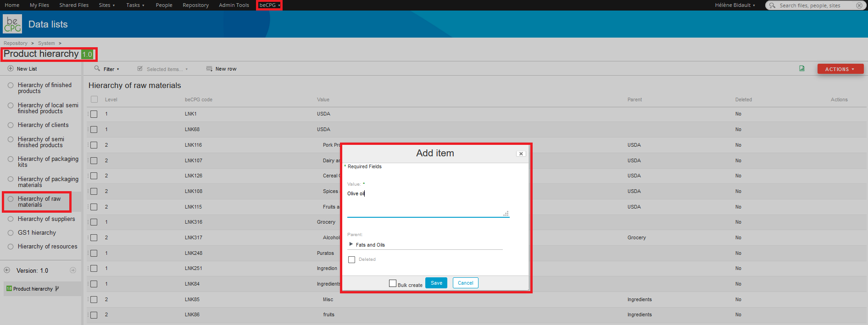Open the Tasks dropdown menu
Viewport: 868px width, 325px height.
(135, 5)
